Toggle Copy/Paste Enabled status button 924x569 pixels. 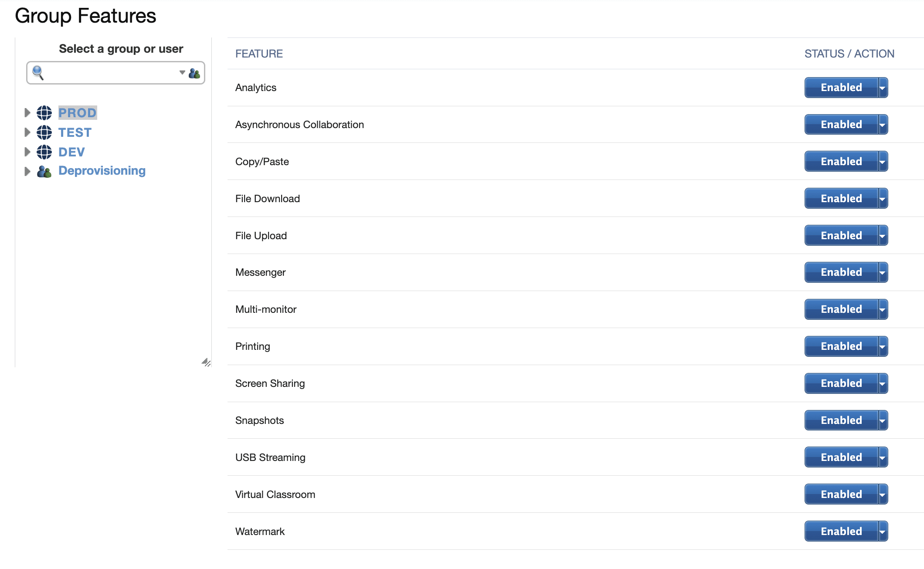click(841, 162)
